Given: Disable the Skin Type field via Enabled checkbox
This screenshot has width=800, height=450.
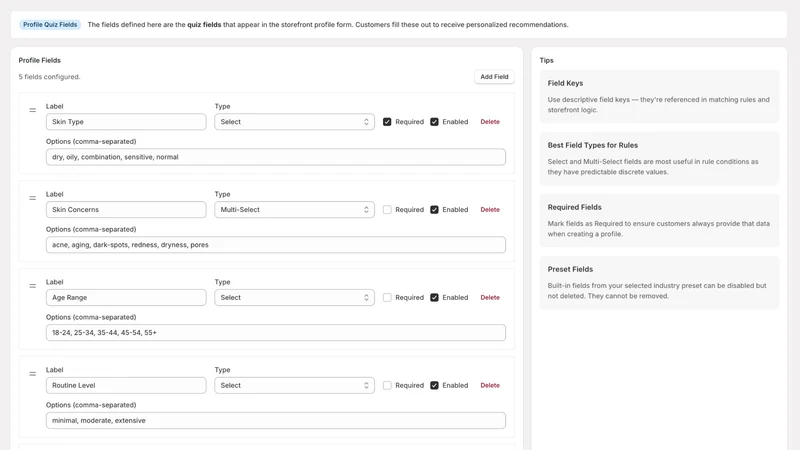Looking at the screenshot, I should coord(434,122).
